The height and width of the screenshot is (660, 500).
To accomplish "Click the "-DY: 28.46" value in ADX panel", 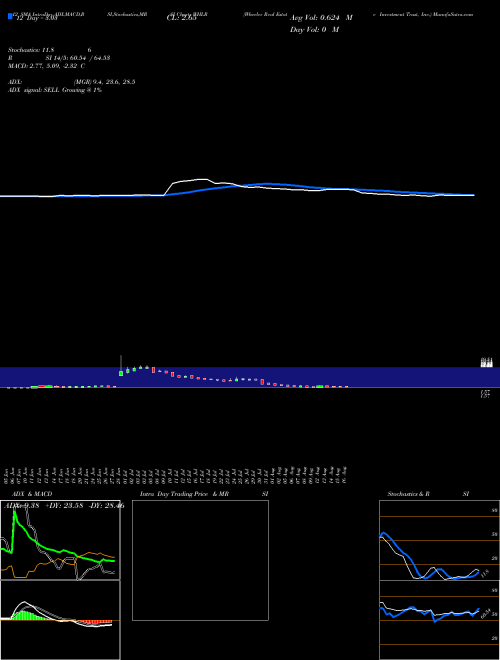I will pyautogui.click(x=106, y=506).
